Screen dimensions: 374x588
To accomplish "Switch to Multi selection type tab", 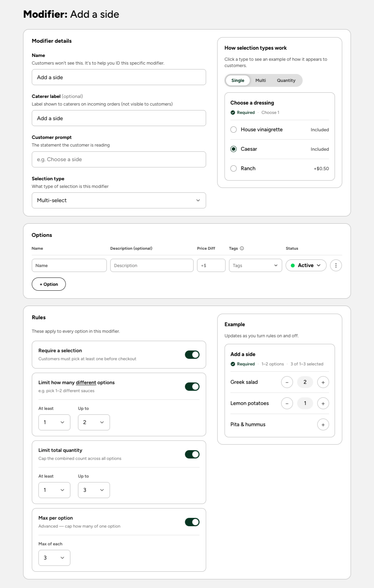I will (x=260, y=81).
